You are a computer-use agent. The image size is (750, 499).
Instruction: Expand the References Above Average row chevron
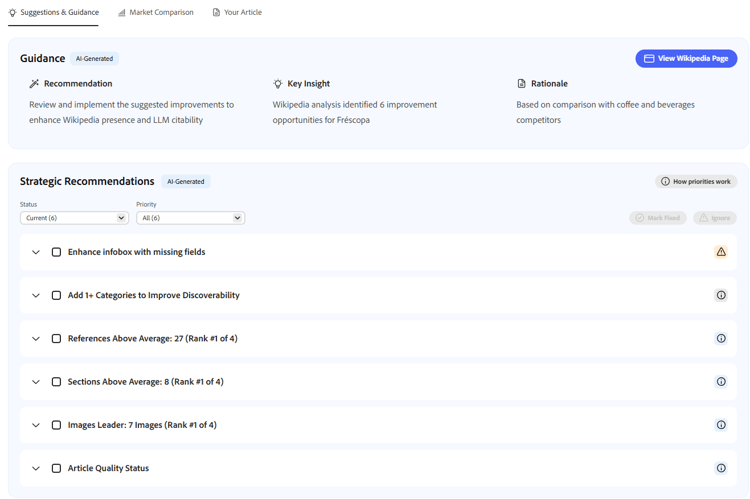[x=36, y=338]
